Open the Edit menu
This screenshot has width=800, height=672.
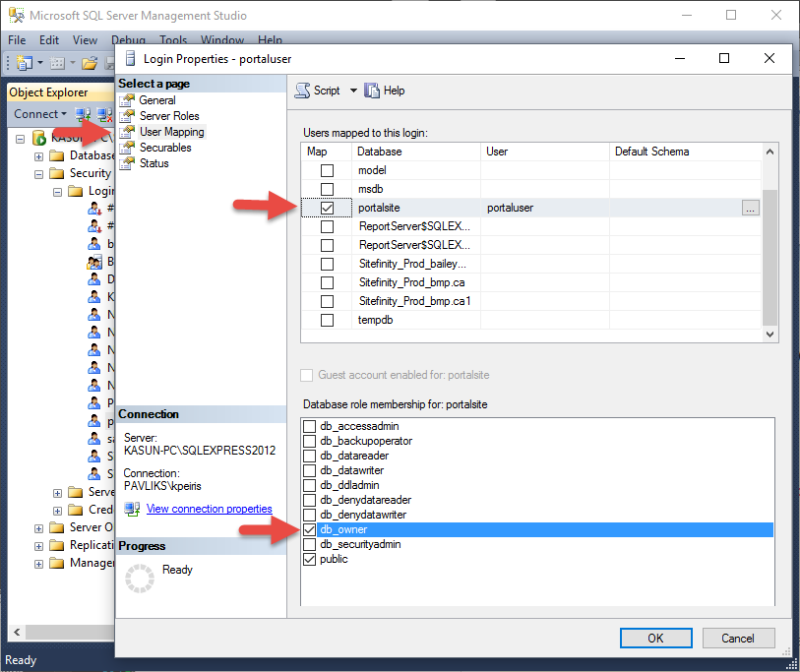49,39
